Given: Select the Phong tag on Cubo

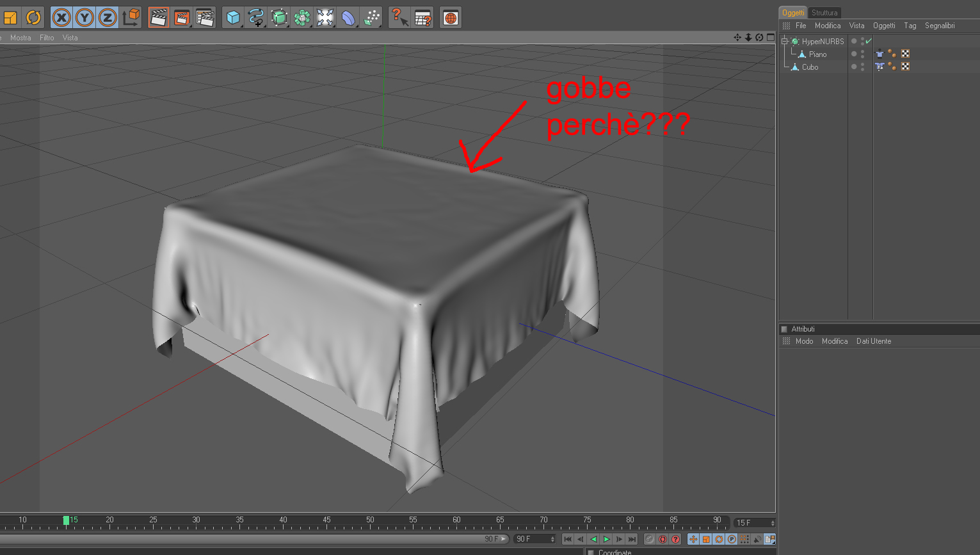Looking at the screenshot, I should click(892, 67).
